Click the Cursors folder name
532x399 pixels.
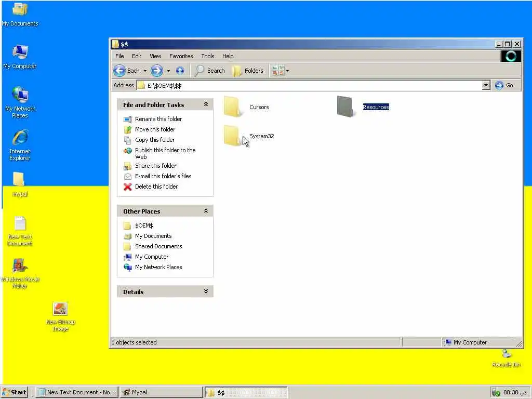(259, 107)
